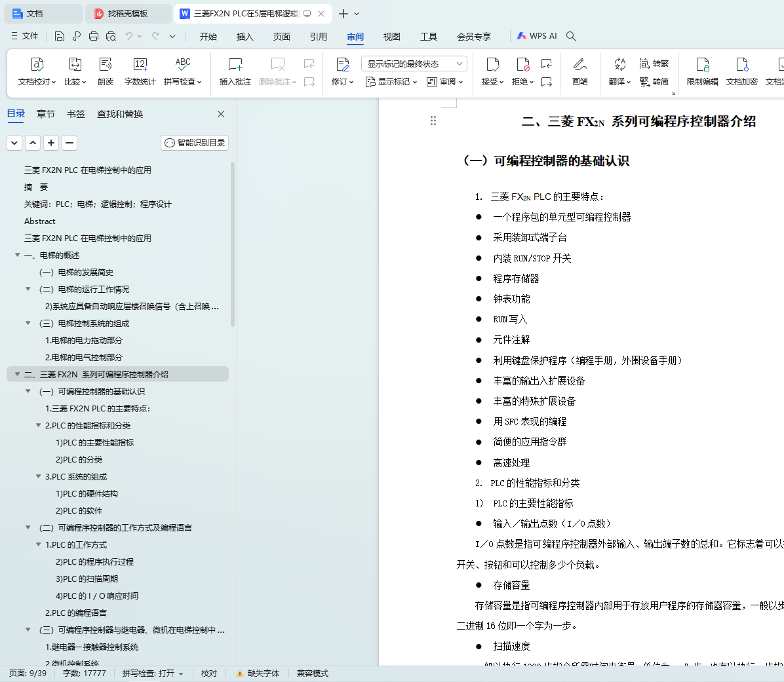Image resolution: width=784 pixels, height=682 pixels.
Task: Click the undo arrow icon
Action: click(x=129, y=36)
